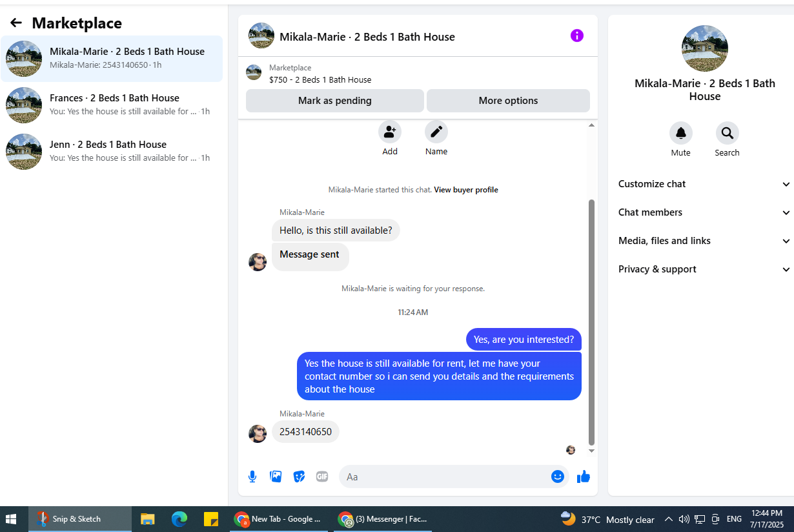794x532 pixels.
Task: Click Add people icon in chat
Action: [x=390, y=132]
